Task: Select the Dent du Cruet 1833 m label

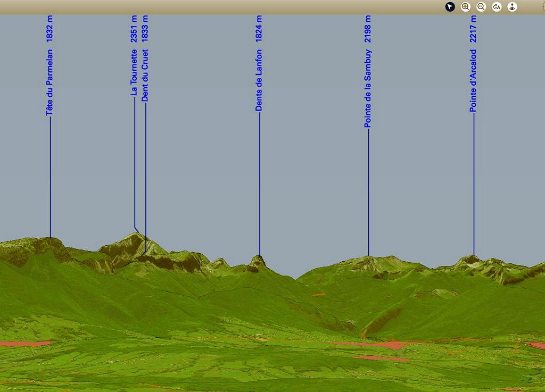Action: coord(145,59)
